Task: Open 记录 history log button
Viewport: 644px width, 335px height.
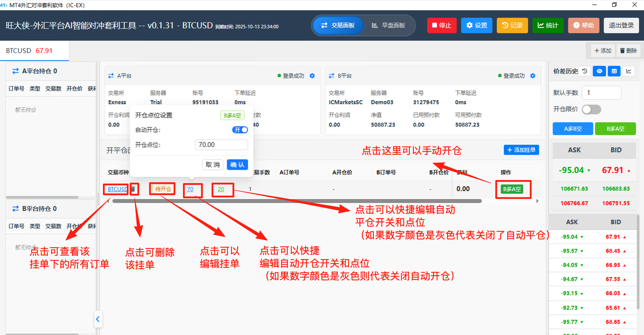Action: 512,25
